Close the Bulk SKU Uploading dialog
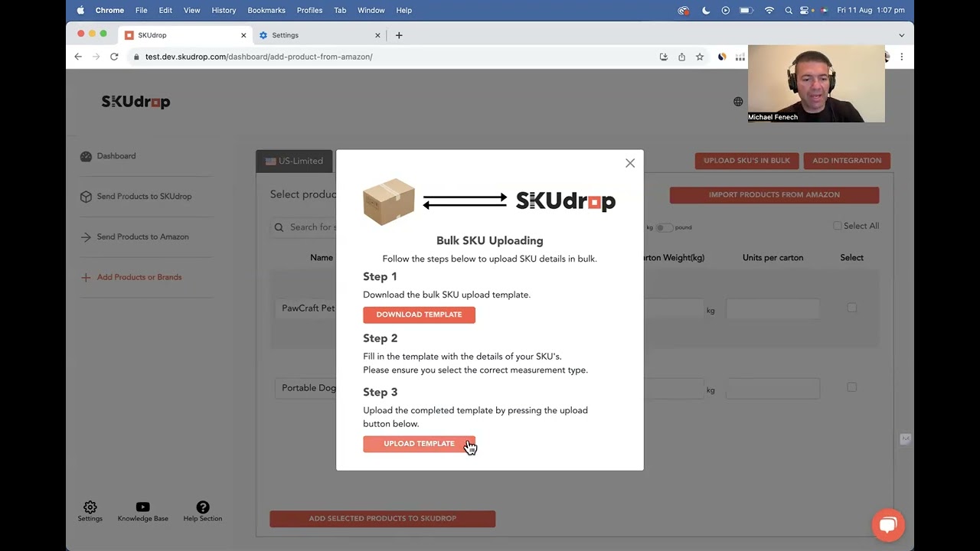 point(630,163)
